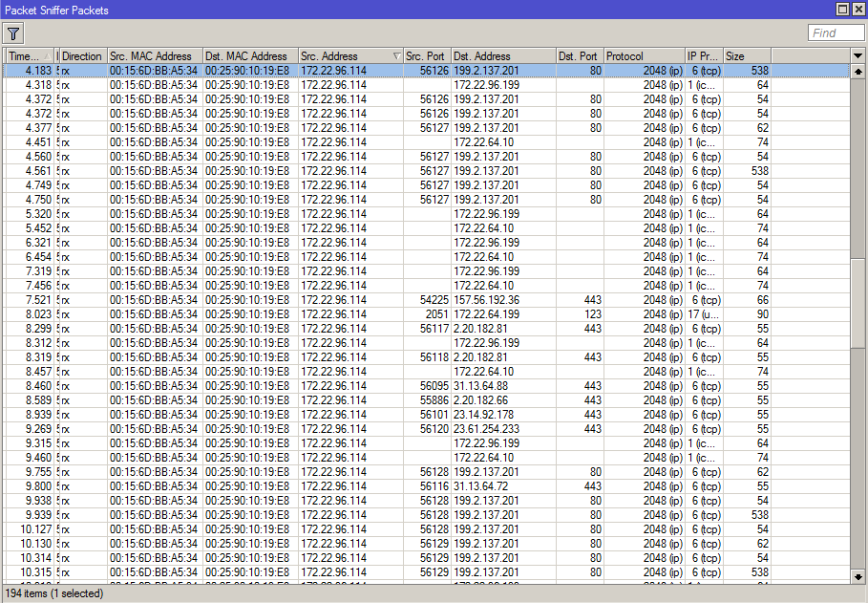This screenshot has height=603, width=868.
Task: Select the packet at time 4.560
Action: (426, 157)
